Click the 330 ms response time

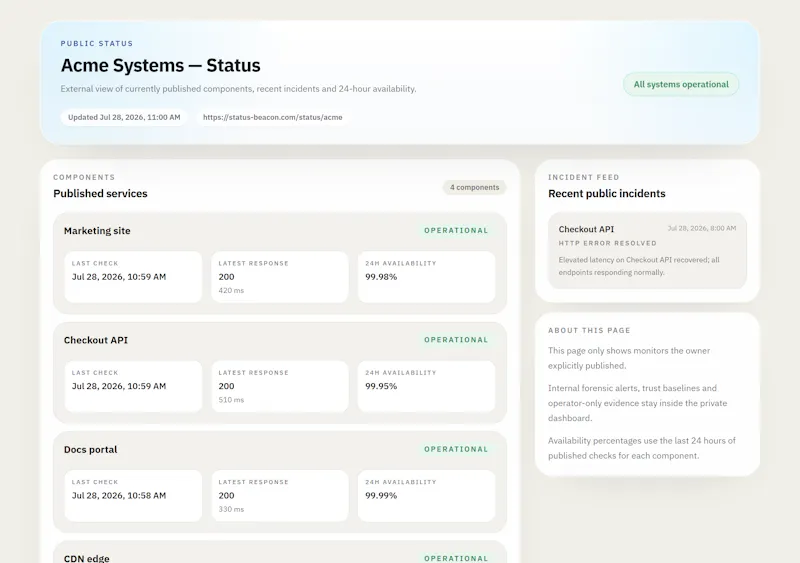tap(231, 509)
